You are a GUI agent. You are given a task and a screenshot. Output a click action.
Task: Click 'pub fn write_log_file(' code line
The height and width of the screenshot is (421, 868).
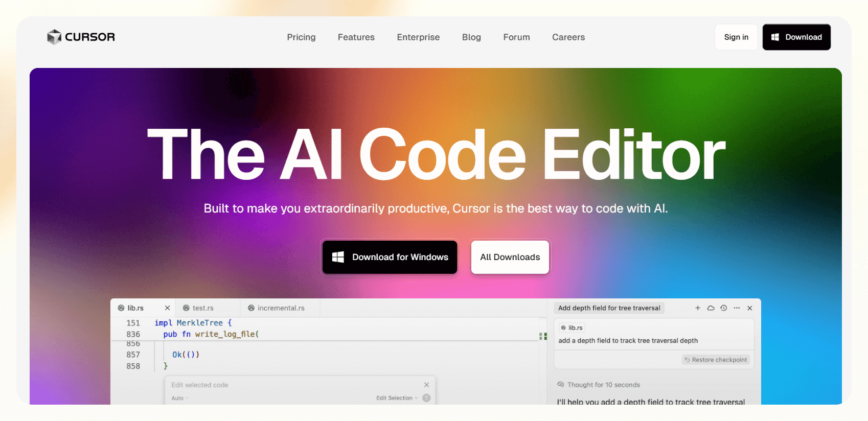click(x=211, y=334)
